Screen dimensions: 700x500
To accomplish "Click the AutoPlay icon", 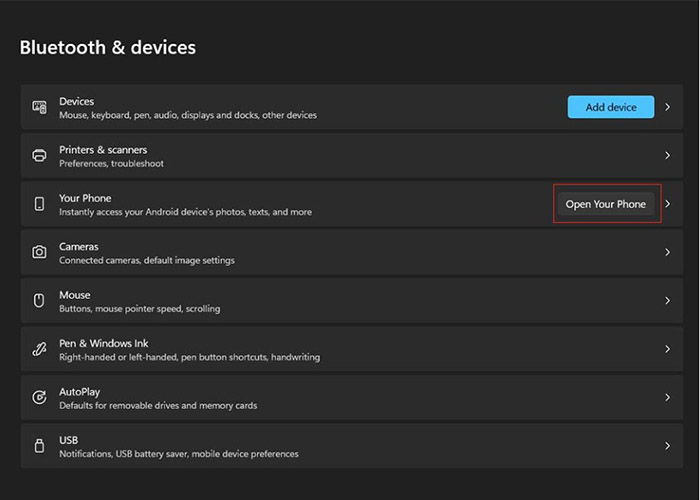I will (39, 397).
